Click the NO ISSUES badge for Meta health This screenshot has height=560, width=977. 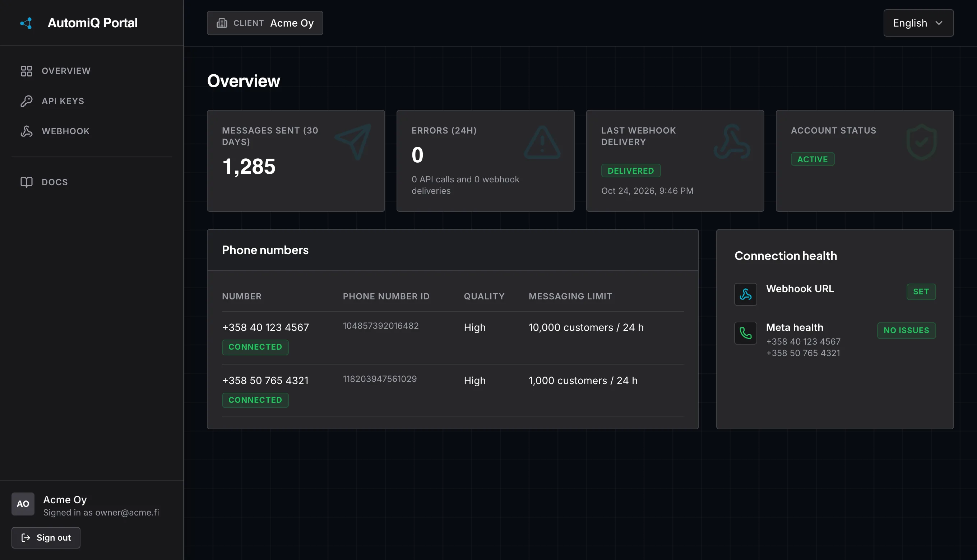[x=906, y=330]
